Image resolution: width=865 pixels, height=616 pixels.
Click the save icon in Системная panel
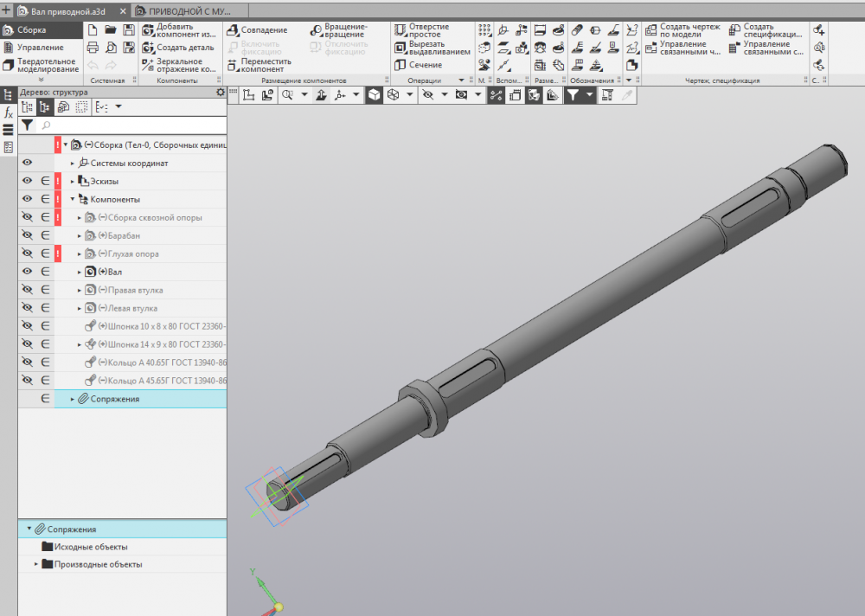coord(128,29)
